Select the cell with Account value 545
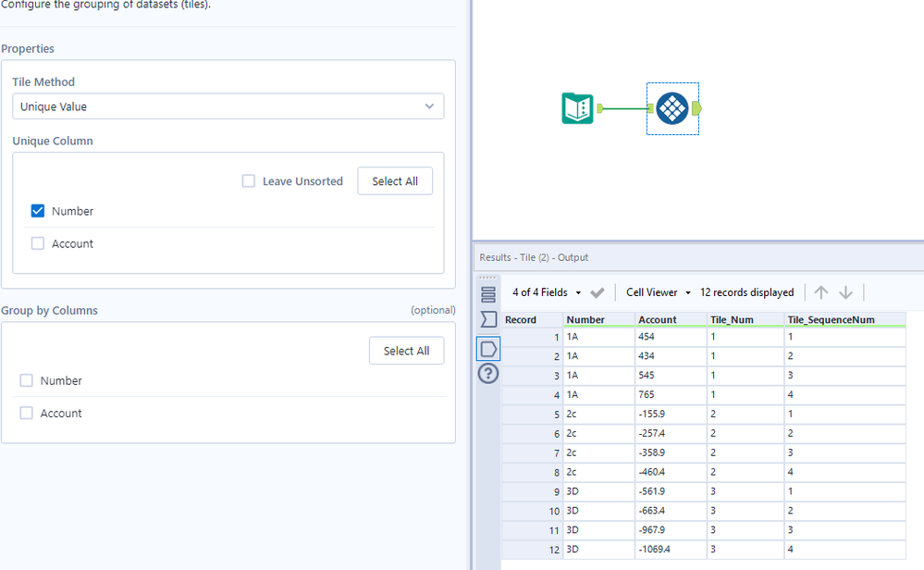 click(x=671, y=376)
